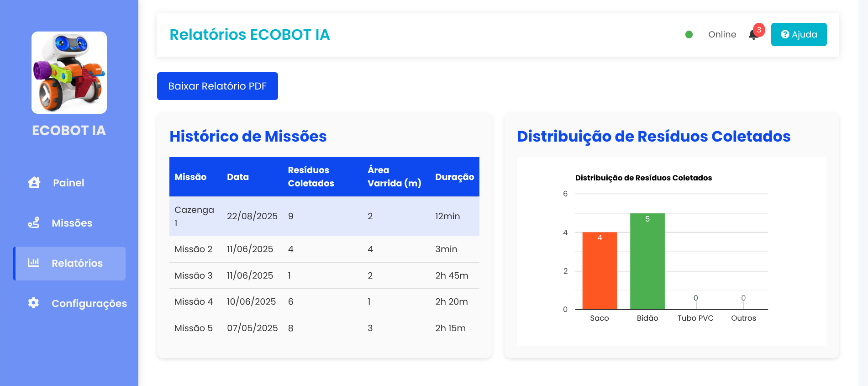The height and width of the screenshot is (386, 868).
Task: Select Relatórios in sidebar
Action: click(69, 264)
